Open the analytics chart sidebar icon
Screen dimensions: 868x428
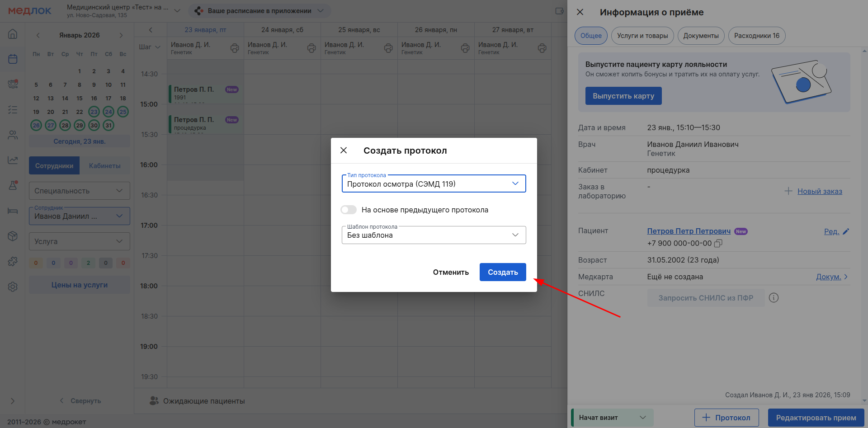13,160
